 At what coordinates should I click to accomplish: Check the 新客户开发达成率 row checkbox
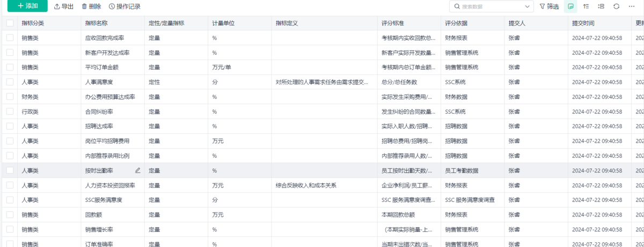10,53
